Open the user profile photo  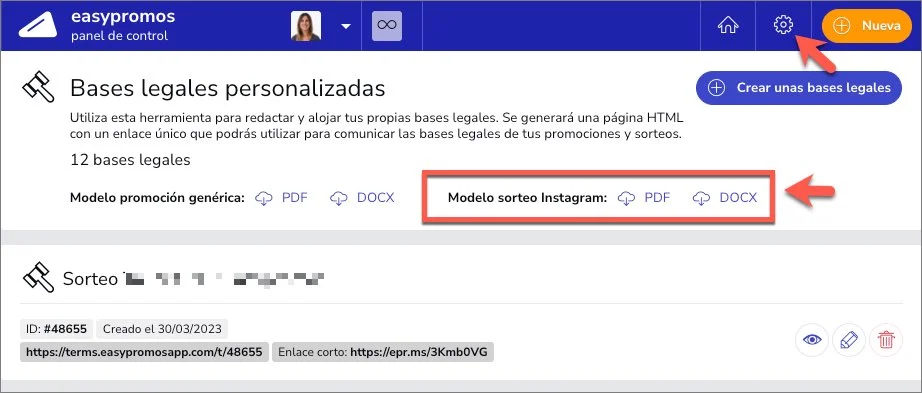306,26
